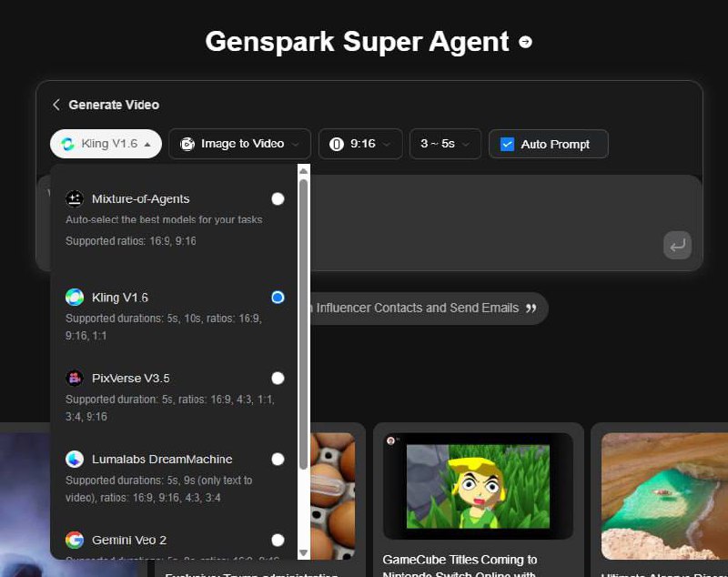Open the 9:16 aspect ratio dropdown
Image resolution: width=728 pixels, height=577 pixels.
360,144
